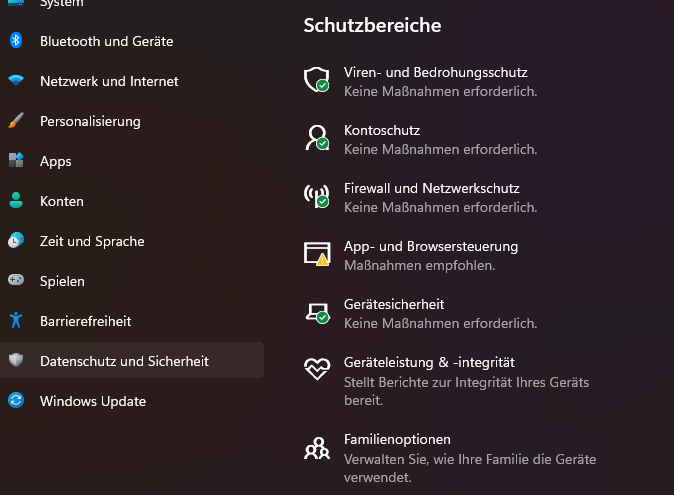
Task: Click the Firewall und Netzwerkschutz antenna icon
Action: (x=316, y=195)
